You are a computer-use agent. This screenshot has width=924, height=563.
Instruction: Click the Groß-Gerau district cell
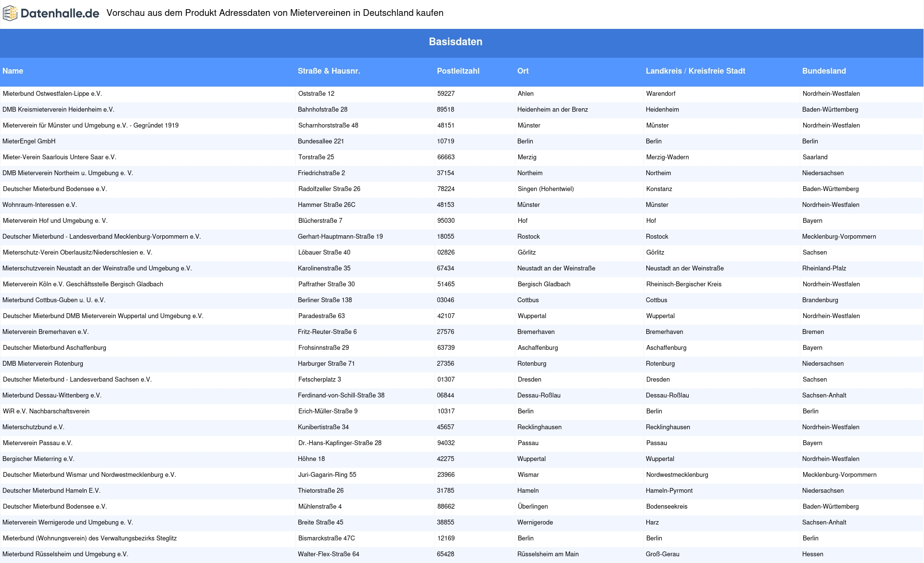(x=663, y=554)
